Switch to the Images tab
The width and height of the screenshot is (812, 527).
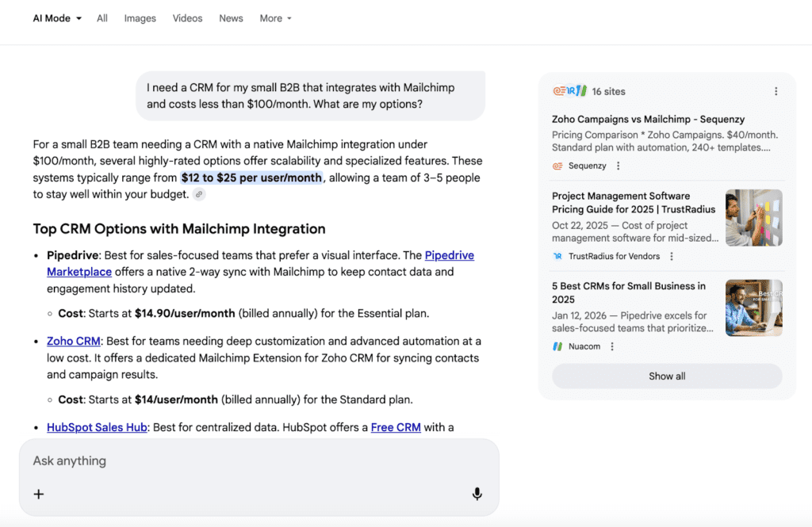point(140,17)
